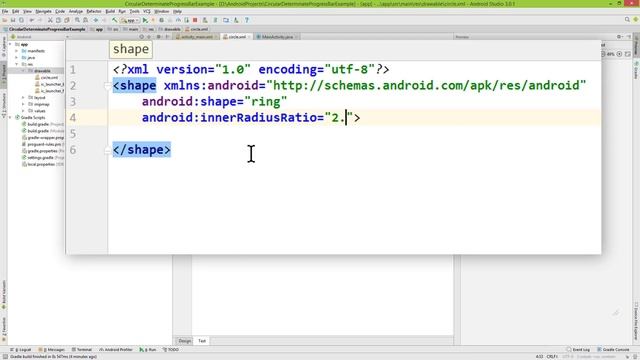The image size is (640, 360).
Task: Open the Logcat tool window
Action: point(21,350)
